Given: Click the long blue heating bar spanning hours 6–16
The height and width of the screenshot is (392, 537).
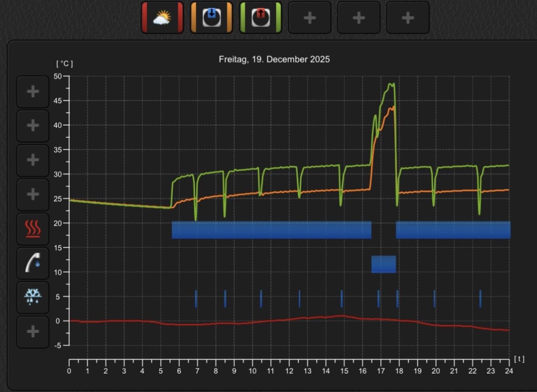Looking at the screenshot, I should tap(271, 230).
